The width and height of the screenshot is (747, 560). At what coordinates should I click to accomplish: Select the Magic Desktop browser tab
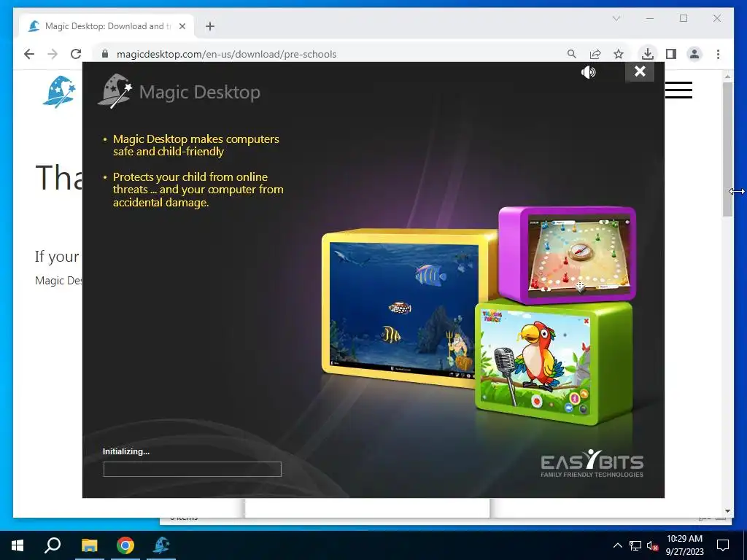(106, 26)
